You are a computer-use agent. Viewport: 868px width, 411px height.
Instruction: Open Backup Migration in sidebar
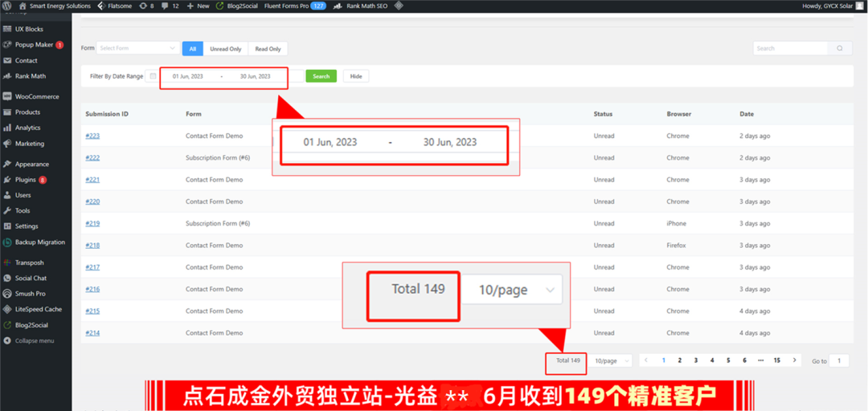coord(35,242)
